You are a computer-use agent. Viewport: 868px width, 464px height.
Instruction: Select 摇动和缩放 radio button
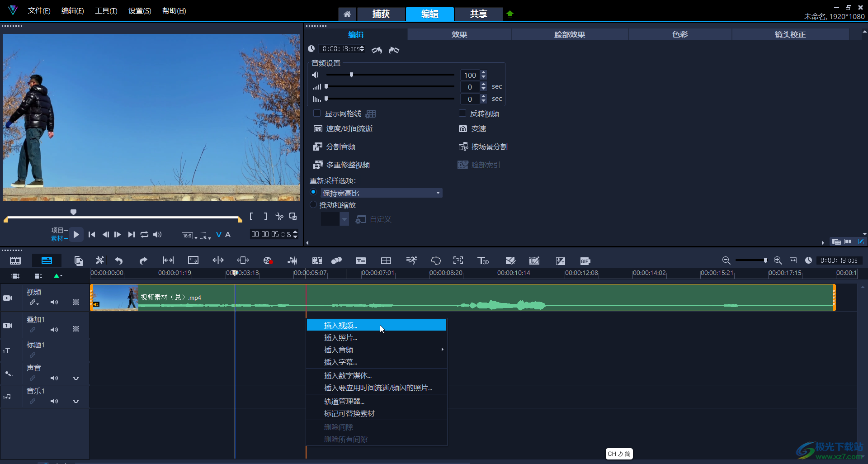[313, 204]
